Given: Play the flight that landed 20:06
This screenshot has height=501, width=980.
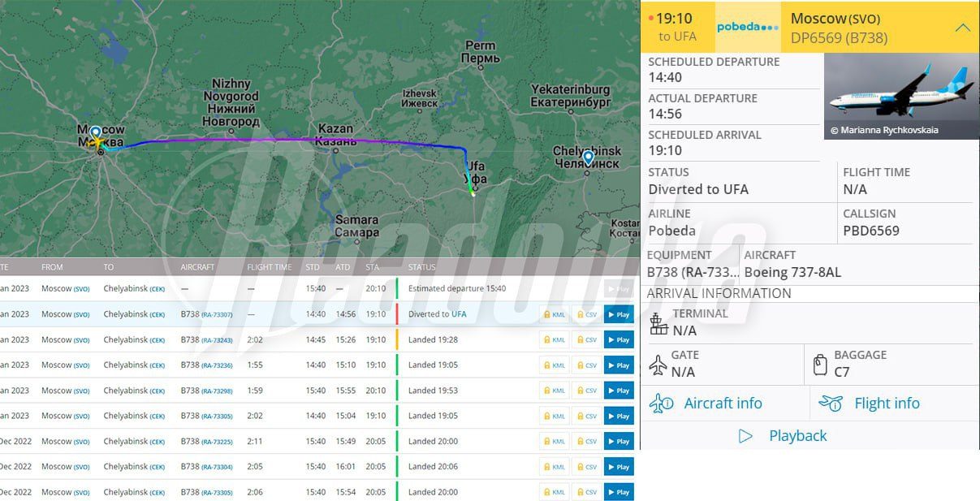Looking at the screenshot, I should (x=619, y=467).
